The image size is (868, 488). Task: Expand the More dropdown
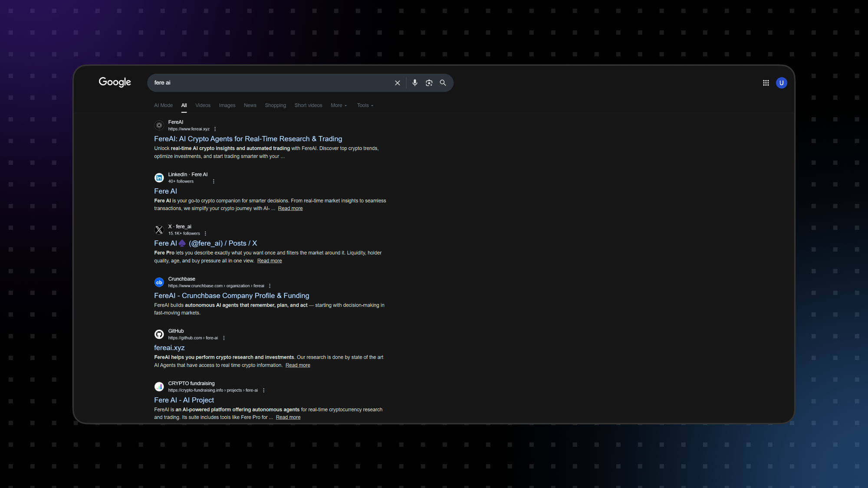pyautogui.click(x=339, y=105)
